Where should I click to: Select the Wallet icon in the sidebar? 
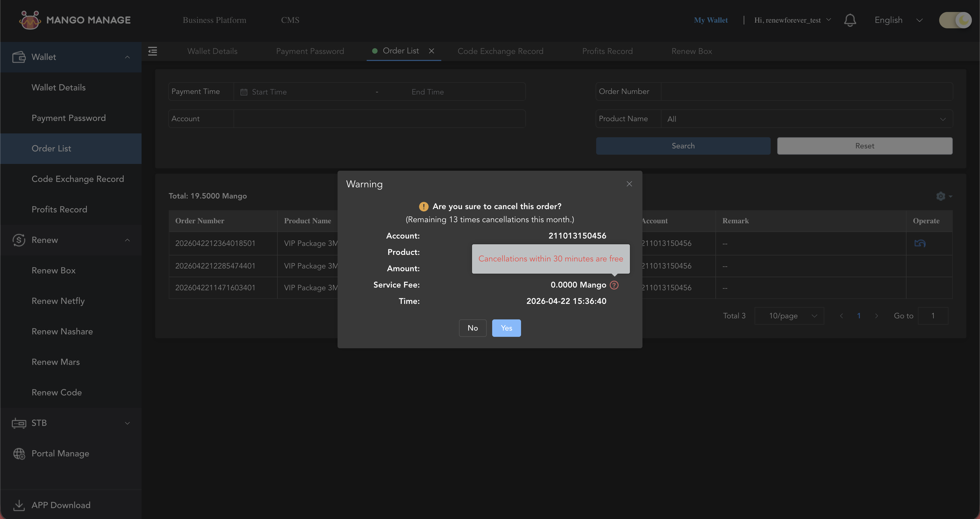[x=19, y=57]
